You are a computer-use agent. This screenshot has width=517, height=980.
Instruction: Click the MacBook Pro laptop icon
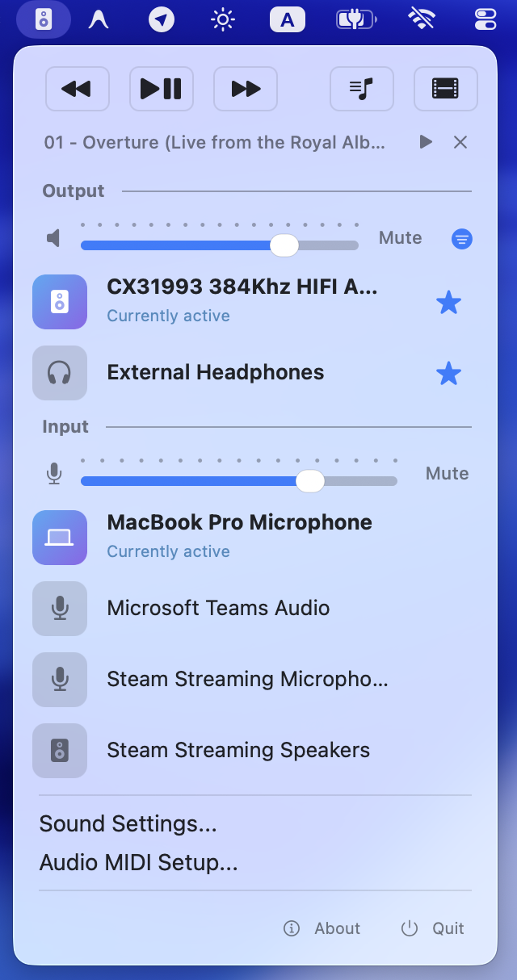[60, 538]
